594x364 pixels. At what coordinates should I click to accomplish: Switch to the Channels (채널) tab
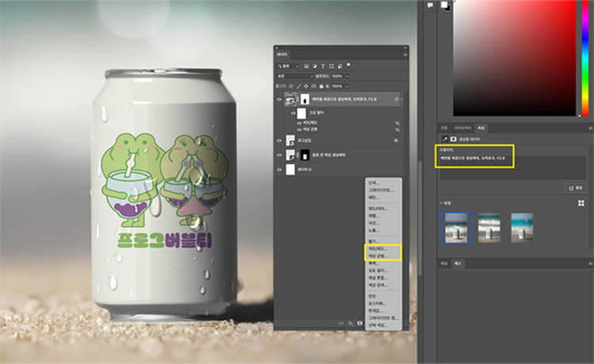pos(444,264)
